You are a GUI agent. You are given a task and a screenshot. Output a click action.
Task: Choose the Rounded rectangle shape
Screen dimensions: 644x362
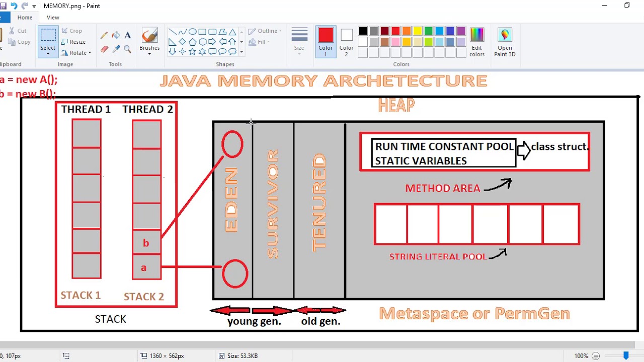212,32
